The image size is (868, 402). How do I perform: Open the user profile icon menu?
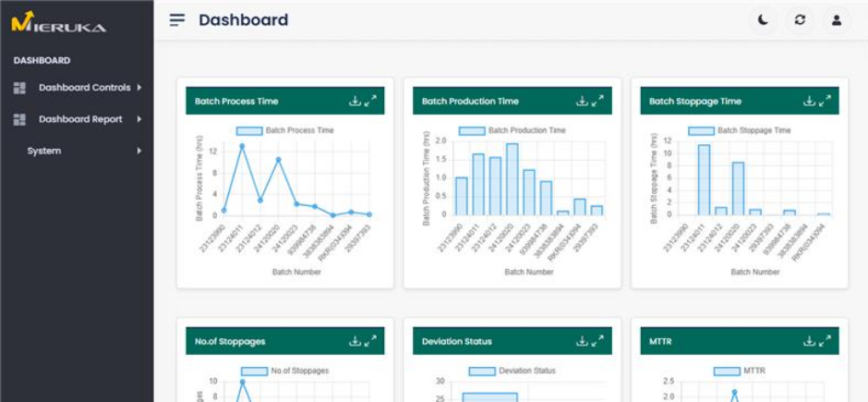[837, 20]
